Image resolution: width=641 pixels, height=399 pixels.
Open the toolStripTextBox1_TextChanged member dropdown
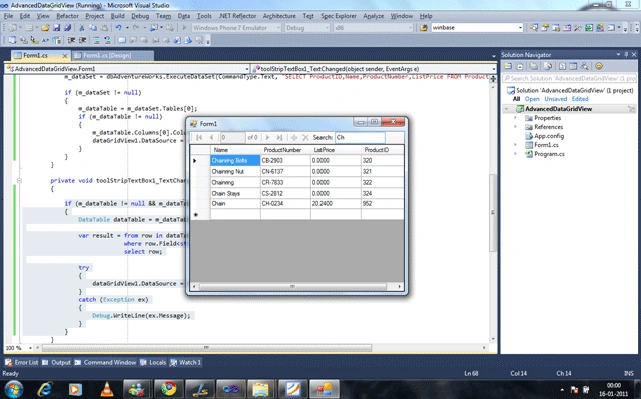pyautogui.click(x=493, y=69)
